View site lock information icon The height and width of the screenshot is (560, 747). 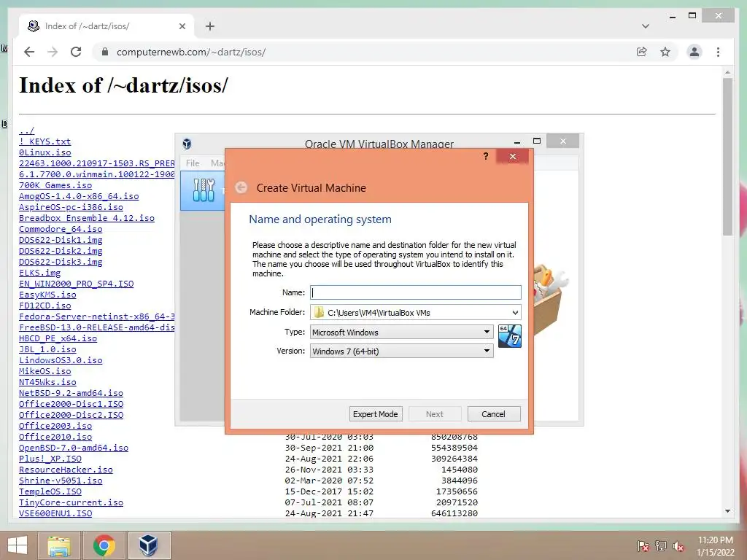click(105, 52)
